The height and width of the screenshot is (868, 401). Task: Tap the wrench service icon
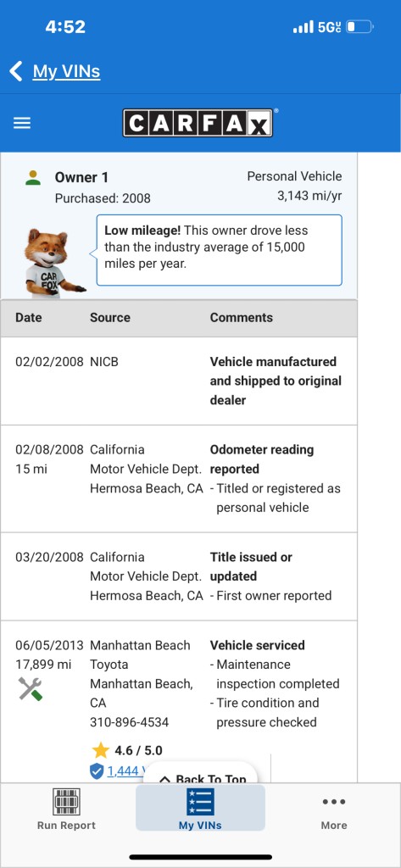[30, 688]
